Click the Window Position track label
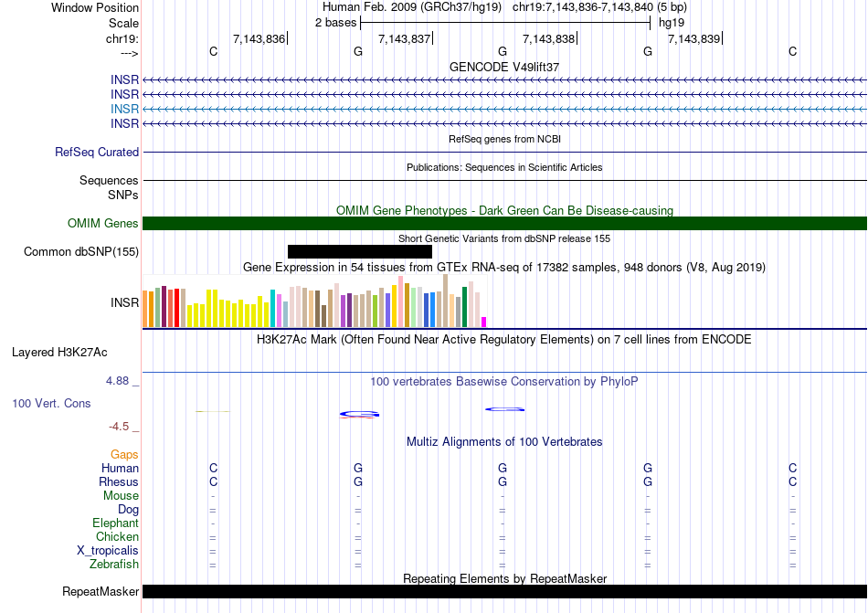The height and width of the screenshot is (613, 868). click(95, 7)
